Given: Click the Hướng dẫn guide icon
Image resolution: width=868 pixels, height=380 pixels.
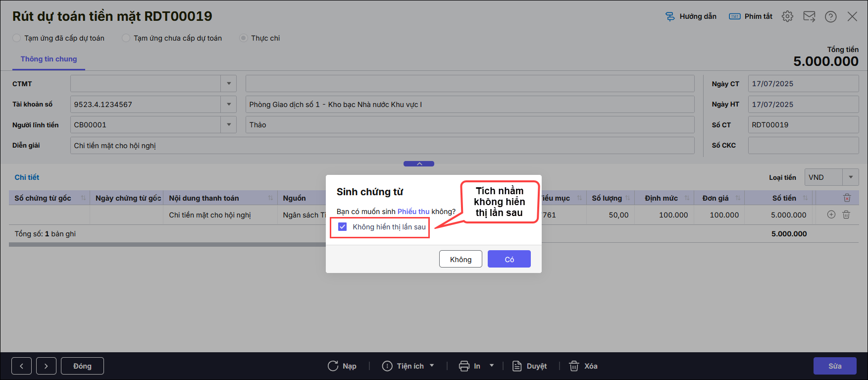Looking at the screenshot, I should coord(670,16).
